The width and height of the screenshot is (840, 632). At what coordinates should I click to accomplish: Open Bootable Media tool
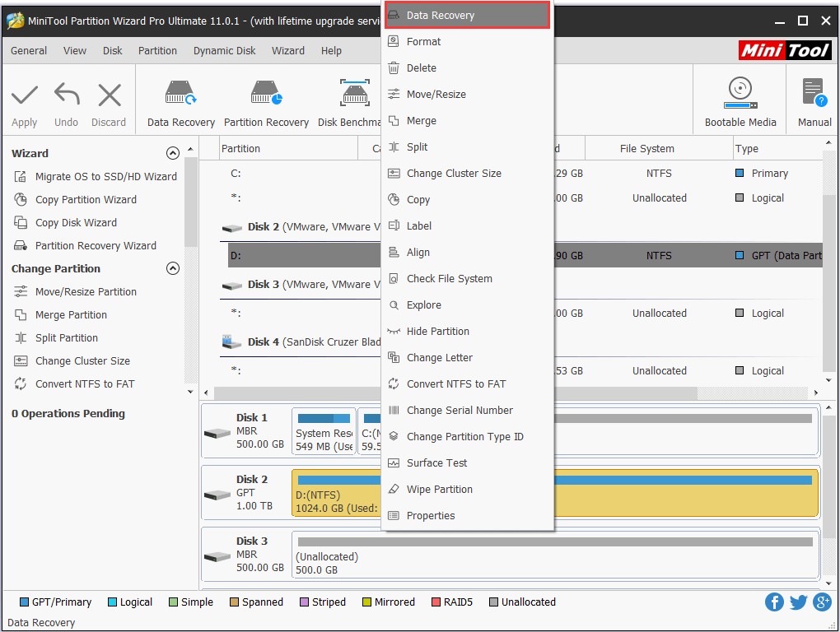[x=740, y=102]
